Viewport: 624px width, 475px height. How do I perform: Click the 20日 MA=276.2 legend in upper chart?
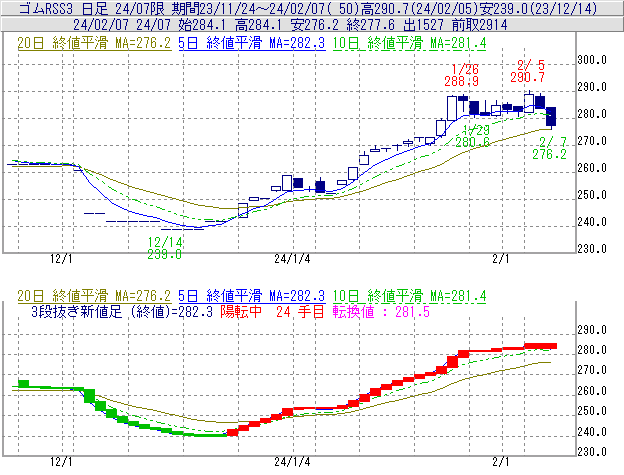tap(92, 43)
